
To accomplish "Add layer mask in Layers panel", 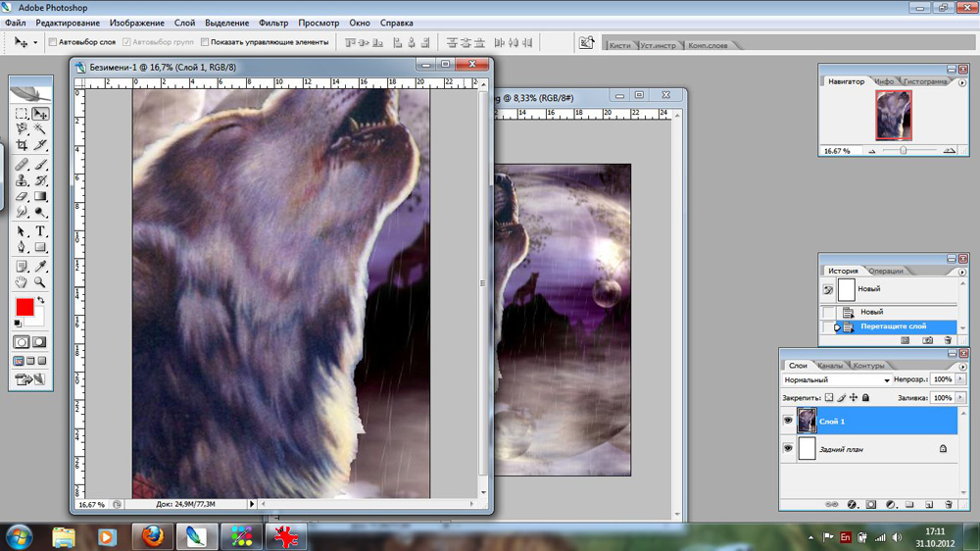I will tap(870, 504).
